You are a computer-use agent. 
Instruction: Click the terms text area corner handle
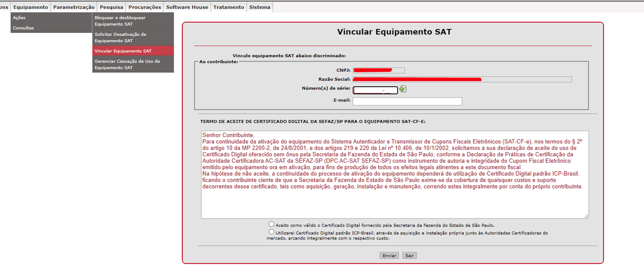586,216
